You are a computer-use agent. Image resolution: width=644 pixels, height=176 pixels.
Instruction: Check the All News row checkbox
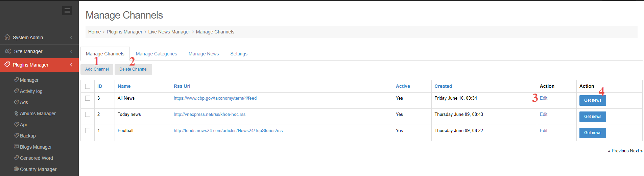coord(88,98)
